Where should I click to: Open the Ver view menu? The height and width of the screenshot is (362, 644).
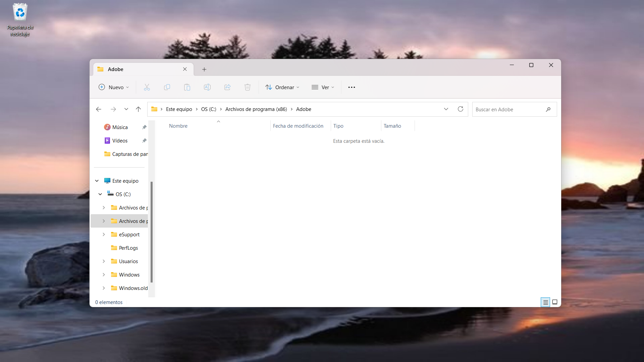click(323, 87)
